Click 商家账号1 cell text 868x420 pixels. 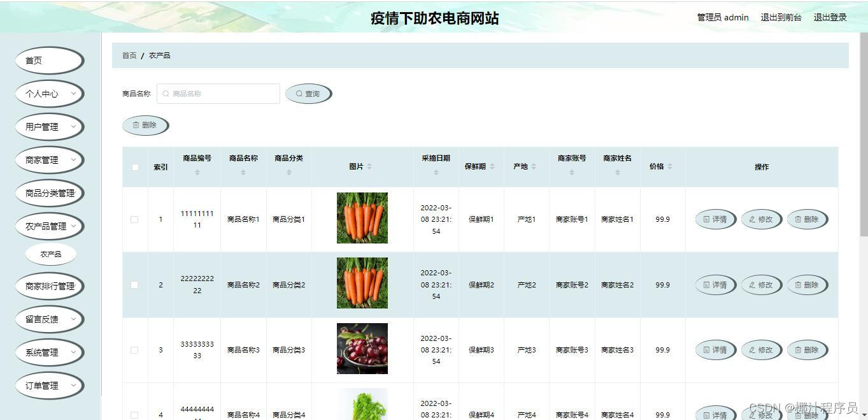pyautogui.click(x=572, y=219)
